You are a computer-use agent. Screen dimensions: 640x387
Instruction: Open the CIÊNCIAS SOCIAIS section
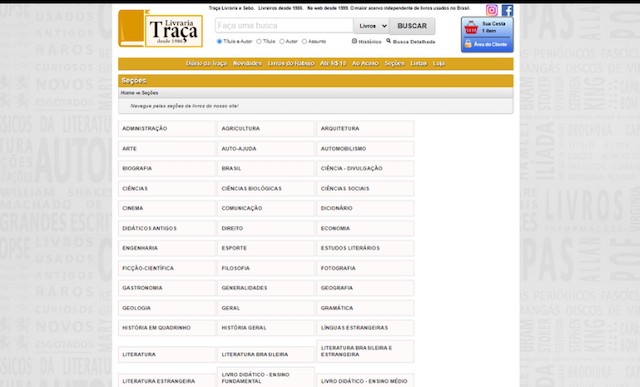click(365, 189)
